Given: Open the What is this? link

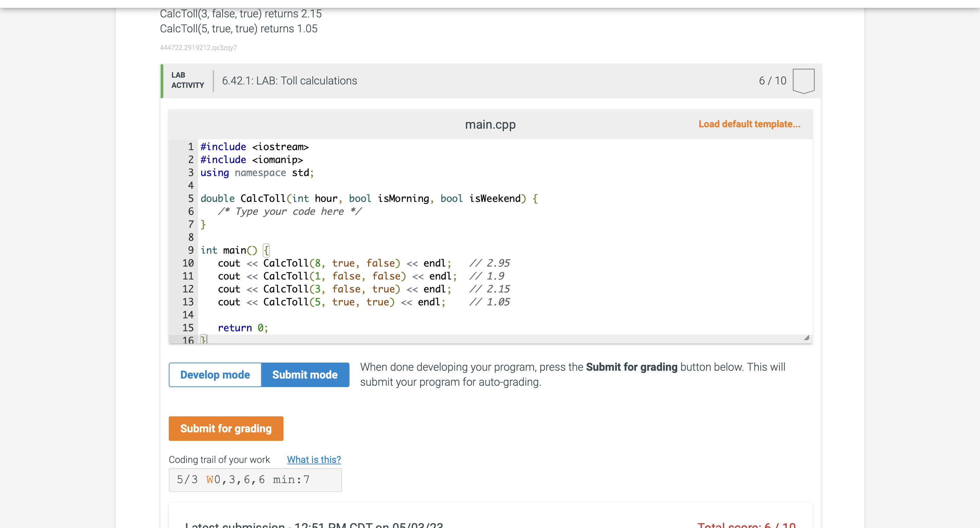Looking at the screenshot, I should (313, 460).
